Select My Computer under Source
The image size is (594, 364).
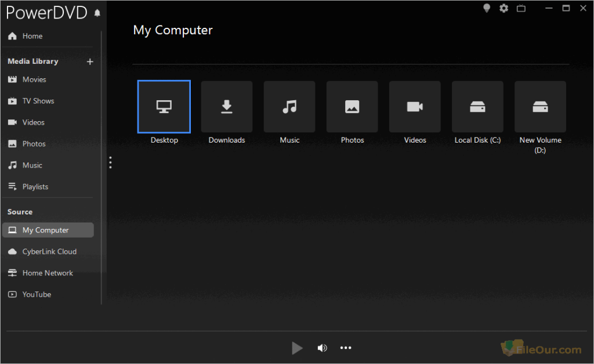click(45, 230)
